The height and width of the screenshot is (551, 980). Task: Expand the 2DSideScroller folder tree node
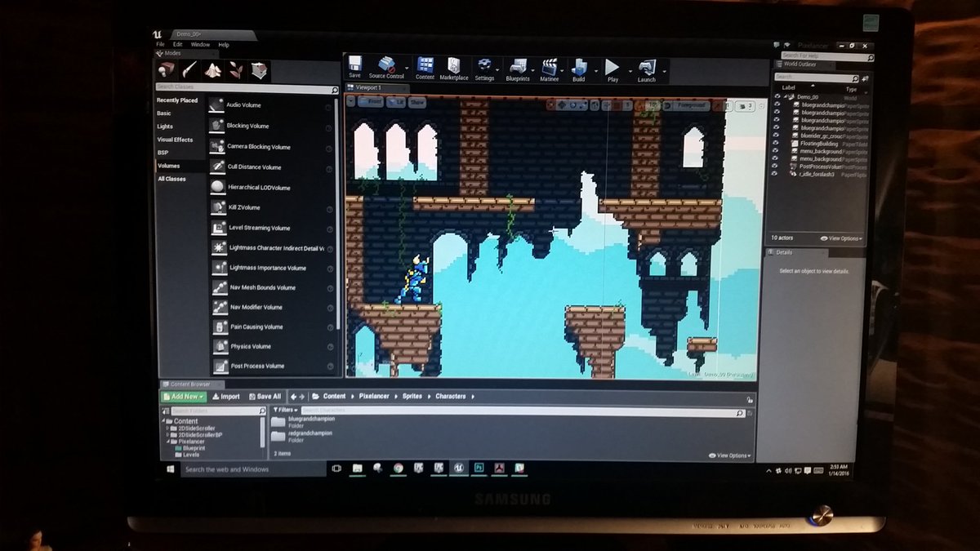[x=167, y=428]
